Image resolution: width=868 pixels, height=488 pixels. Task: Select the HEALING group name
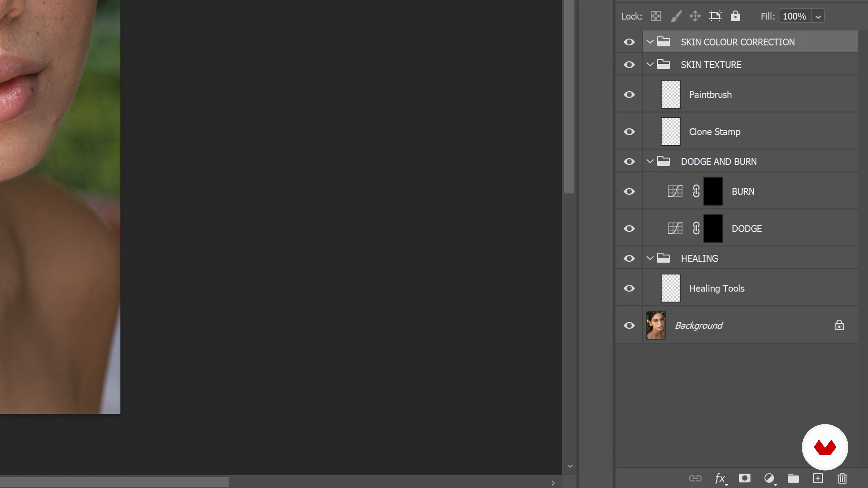coord(700,258)
